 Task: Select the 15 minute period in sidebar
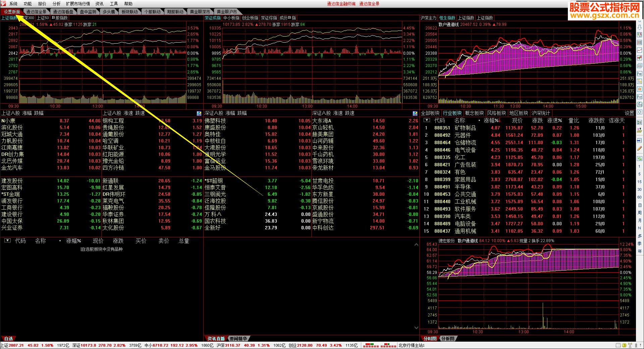(639, 181)
